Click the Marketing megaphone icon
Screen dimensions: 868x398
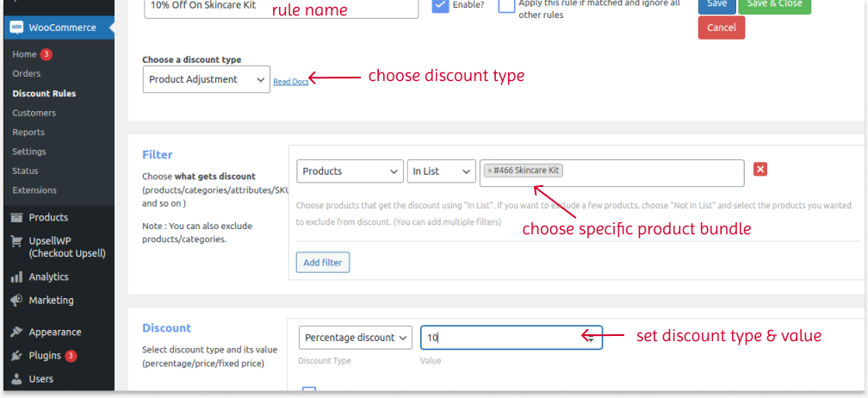point(16,300)
